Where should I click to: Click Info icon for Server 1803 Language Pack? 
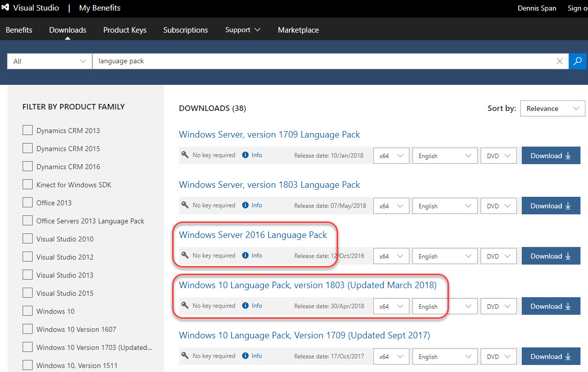[245, 205]
